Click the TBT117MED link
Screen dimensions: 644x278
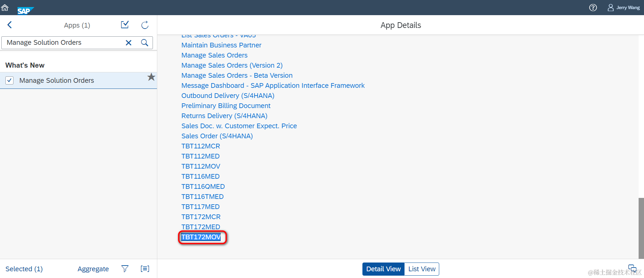tap(200, 207)
